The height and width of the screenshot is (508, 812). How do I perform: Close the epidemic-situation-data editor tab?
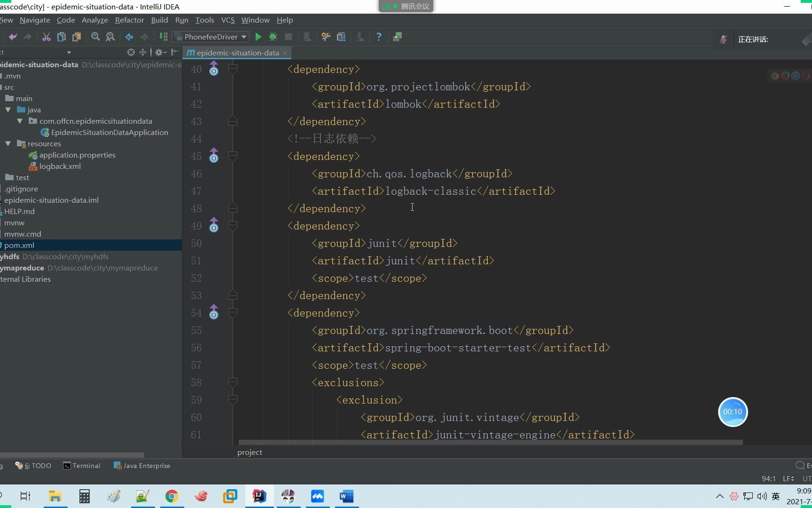coord(285,53)
